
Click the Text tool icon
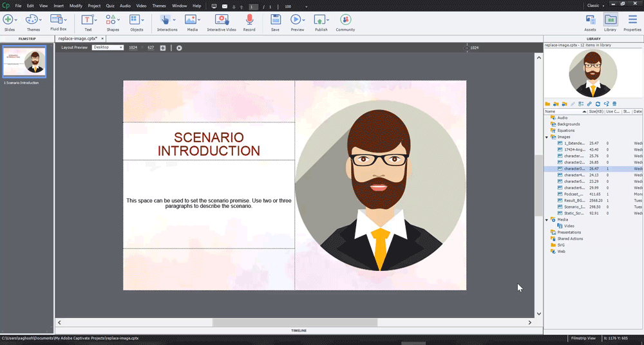pos(87,20)
